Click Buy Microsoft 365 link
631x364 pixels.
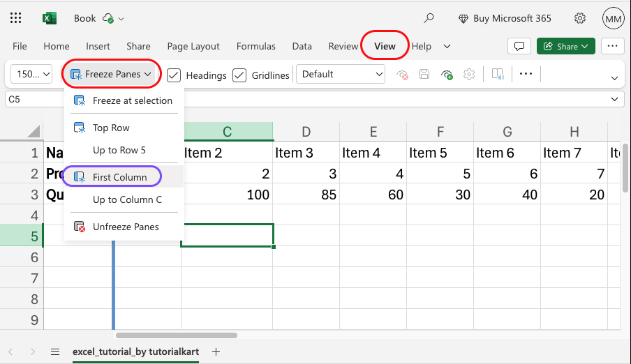(x=505, y=19)
